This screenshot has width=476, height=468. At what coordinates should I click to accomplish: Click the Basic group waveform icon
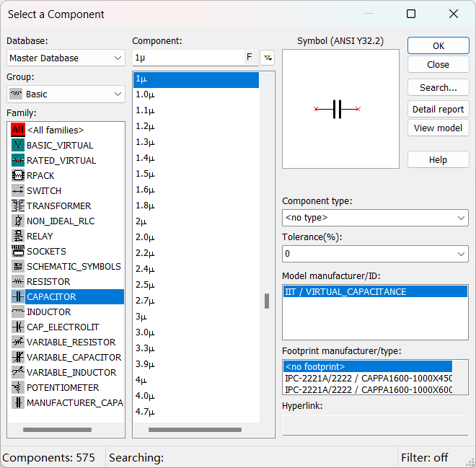click(16, 94)
